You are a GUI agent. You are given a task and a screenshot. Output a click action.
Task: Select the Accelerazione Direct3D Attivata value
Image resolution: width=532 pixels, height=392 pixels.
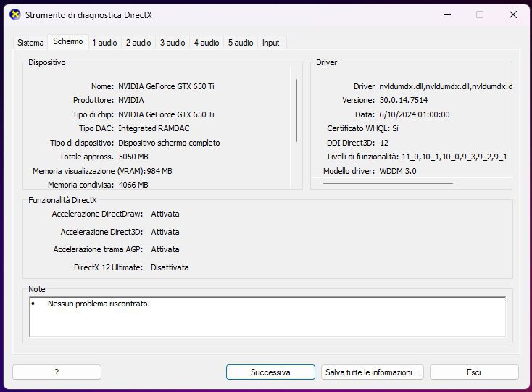[165, 232]
